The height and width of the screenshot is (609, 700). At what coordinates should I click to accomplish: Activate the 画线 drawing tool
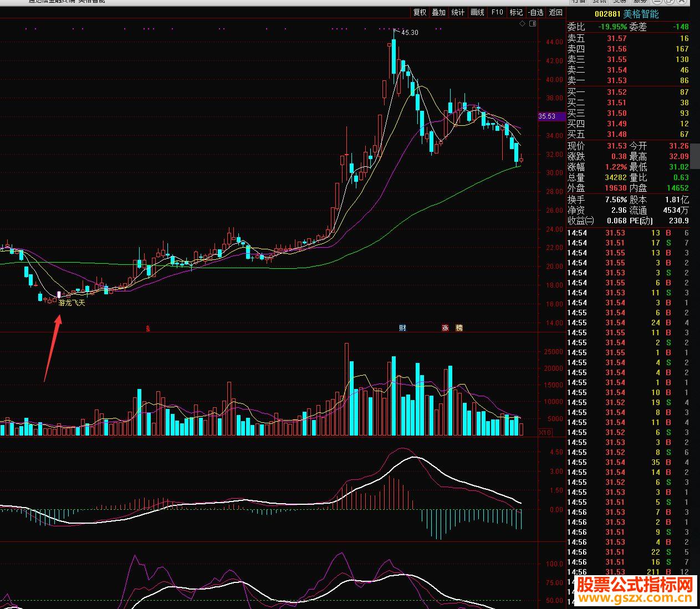point(477,12)
